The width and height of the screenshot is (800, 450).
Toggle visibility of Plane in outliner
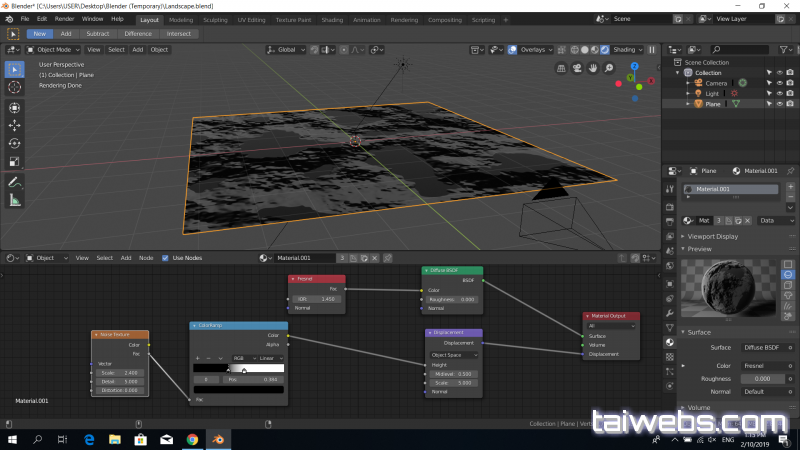point(779,104)
